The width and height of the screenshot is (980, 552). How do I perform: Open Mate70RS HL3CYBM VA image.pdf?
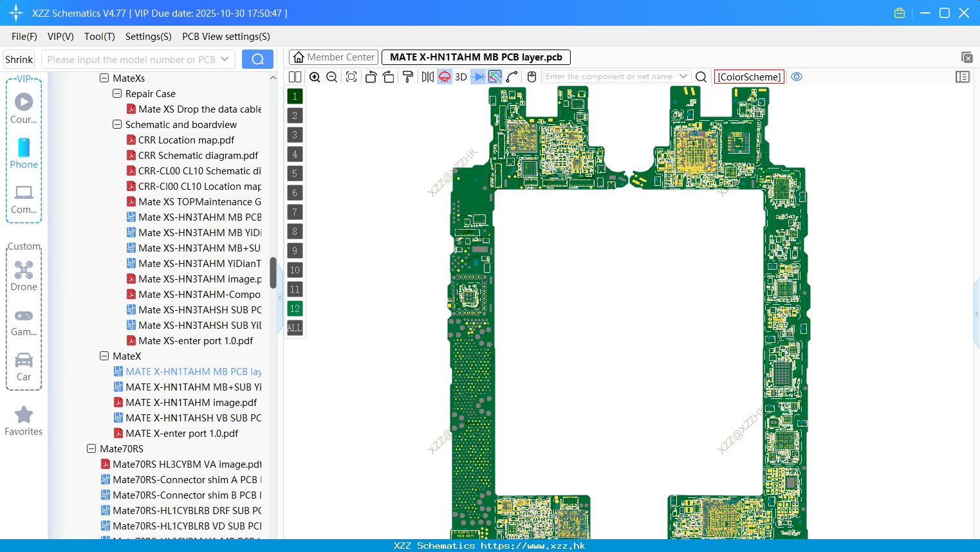pyautogui.click(x=187, y=464)
